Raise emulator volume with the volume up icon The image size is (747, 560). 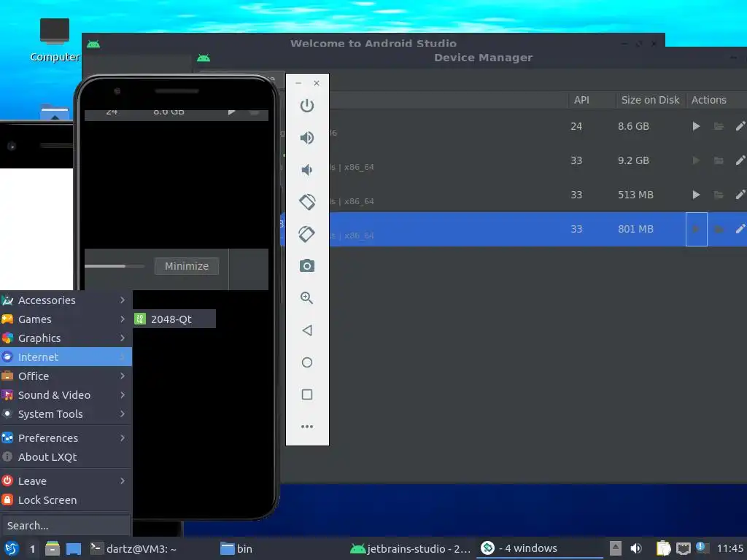307,138
